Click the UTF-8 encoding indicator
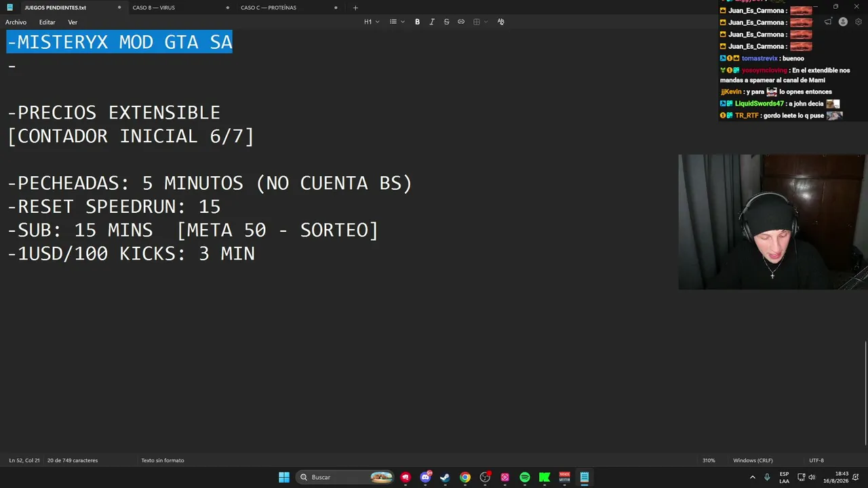 816,460
